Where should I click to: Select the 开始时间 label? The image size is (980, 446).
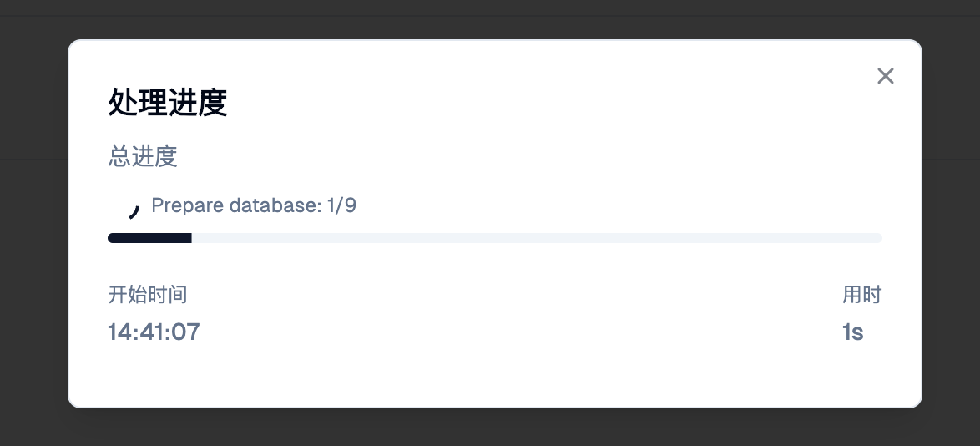pyautogui.click(x=148, y=294)
